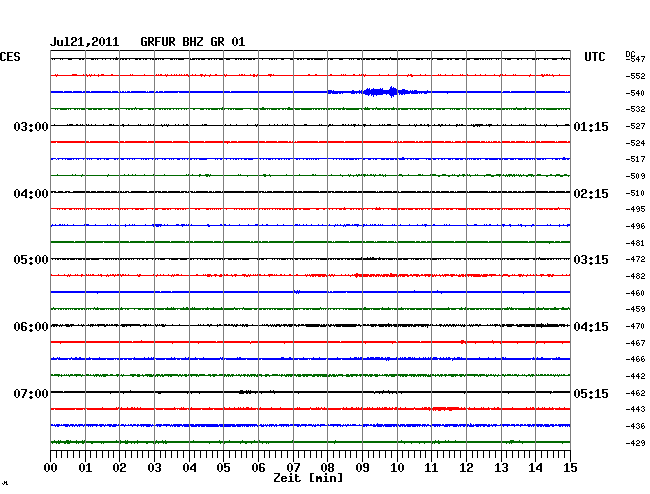Click the x-axis tick label 10
This screenshot has height=494, width=650.
point(397,468)
